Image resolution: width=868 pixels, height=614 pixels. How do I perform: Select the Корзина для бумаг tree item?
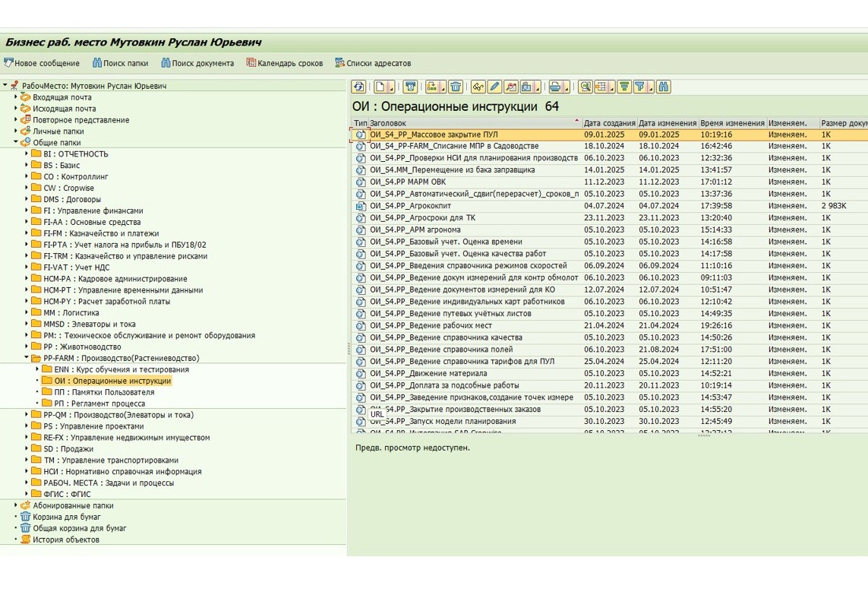pyautogui.click(x=66, y=517)
